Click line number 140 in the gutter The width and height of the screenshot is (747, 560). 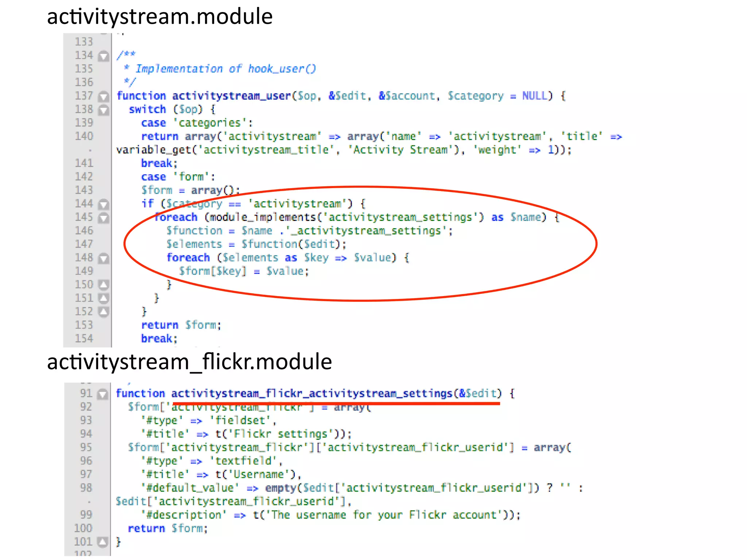[84, 136]
